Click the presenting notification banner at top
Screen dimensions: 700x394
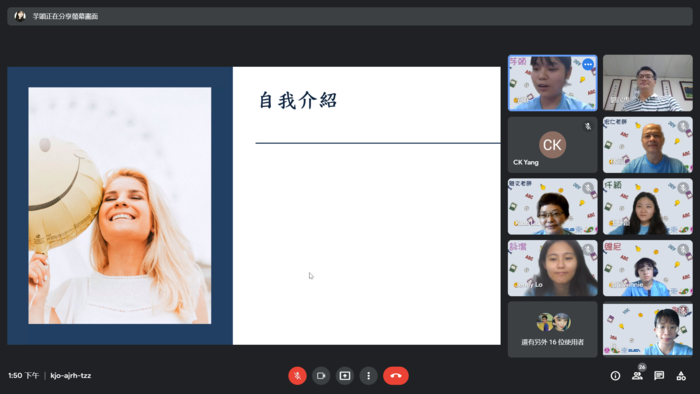pyautogui.click(x=350, y=17)
